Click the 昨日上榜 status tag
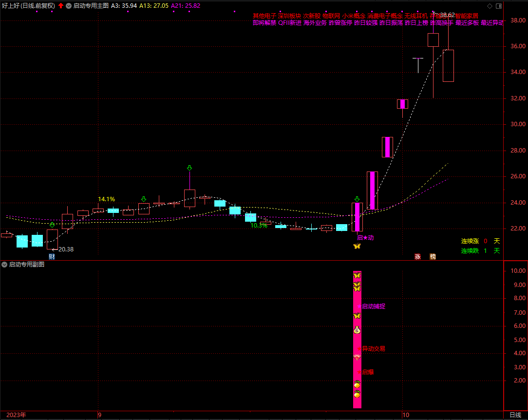This screenshot has width=528, height=420. tap(416, 23)
